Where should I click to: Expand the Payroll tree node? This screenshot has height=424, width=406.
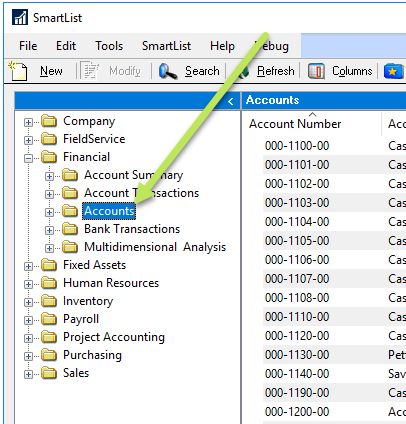pyautogui.click(x=28, y=320)
